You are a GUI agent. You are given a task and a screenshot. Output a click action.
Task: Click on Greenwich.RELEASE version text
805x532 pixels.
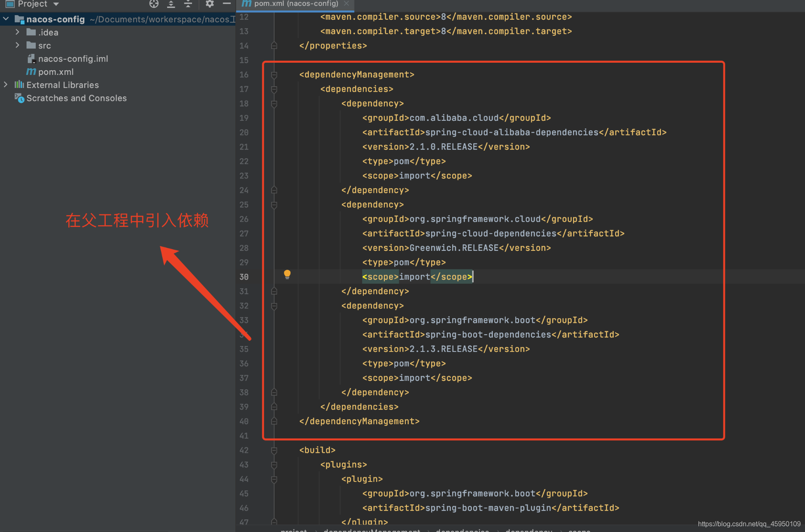pyautogui.click(x=454, y=248)
